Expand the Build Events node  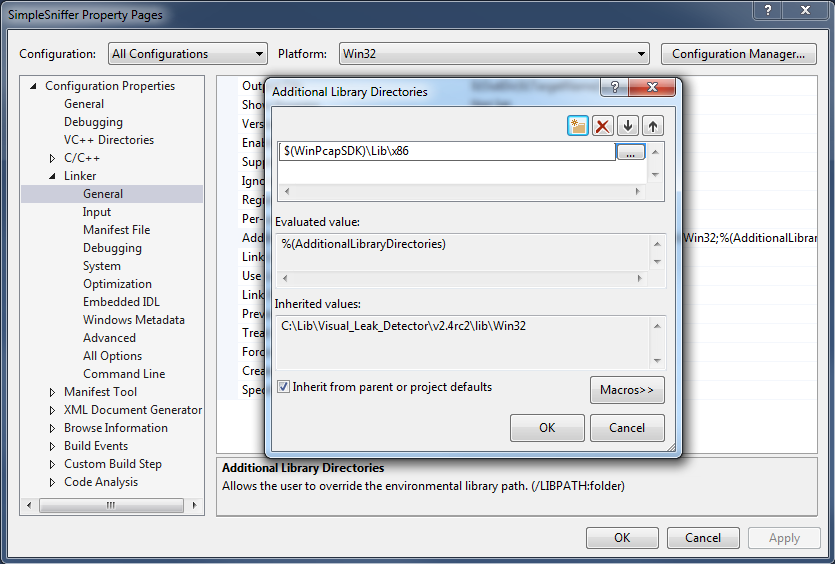tap(52, 446)
